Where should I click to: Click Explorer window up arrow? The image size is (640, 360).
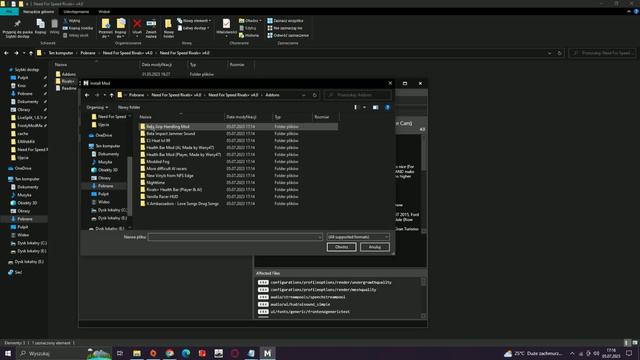pos(31,53)
